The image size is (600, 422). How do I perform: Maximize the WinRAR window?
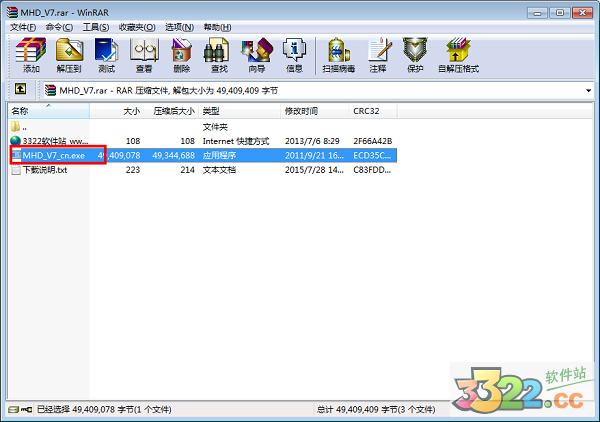click(x=559, y=13)
